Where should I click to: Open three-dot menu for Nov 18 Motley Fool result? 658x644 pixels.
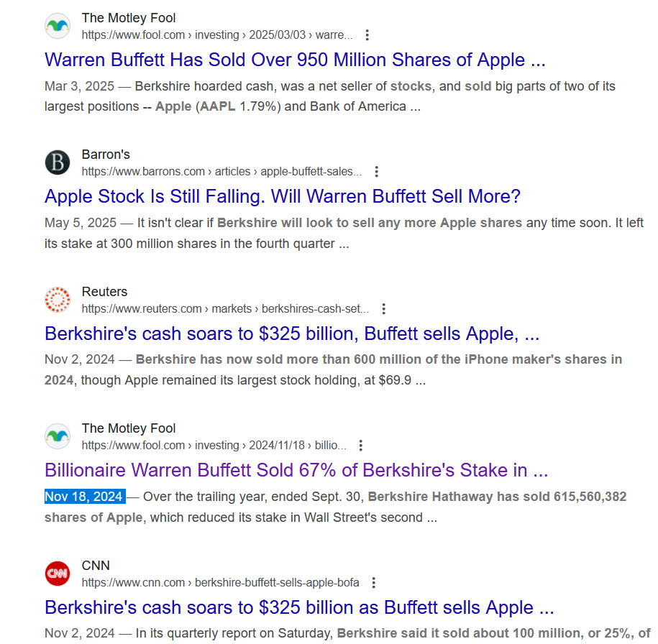click(361, 446)
